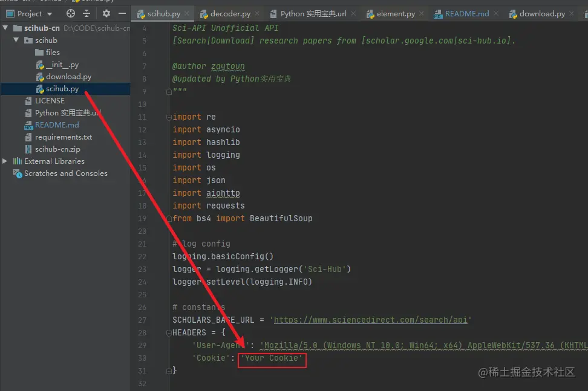Click the locate-file target icon
Viewport: 588px width, 391px height.
pyautogui.click(x=71, y=14)
